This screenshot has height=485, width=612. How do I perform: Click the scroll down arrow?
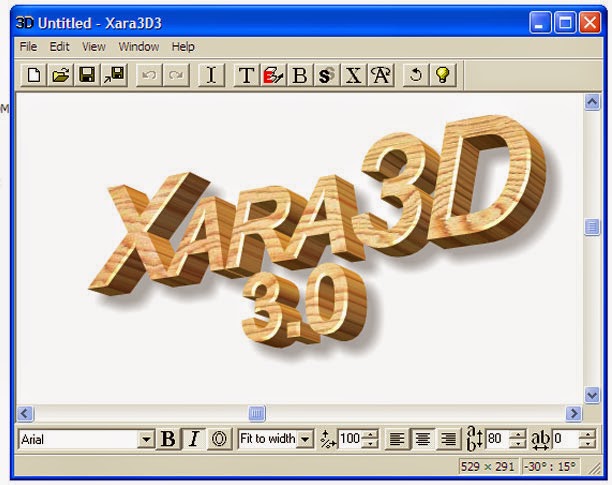point(592,395)
